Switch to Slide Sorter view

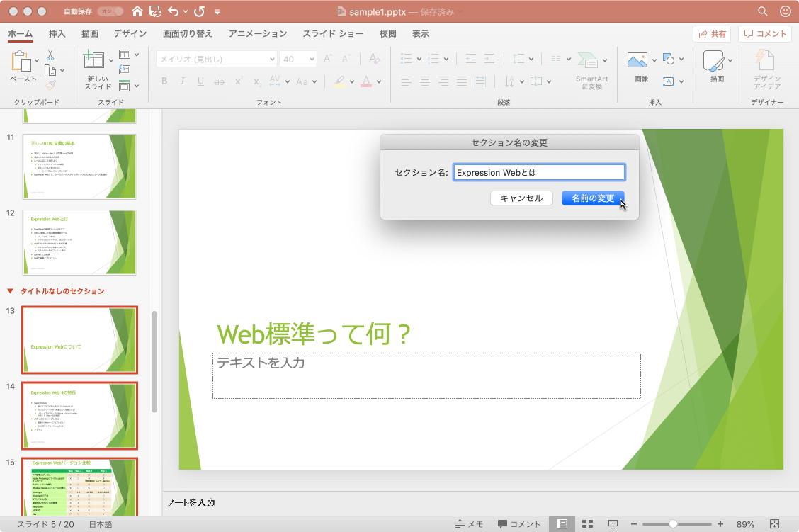[x=587, y=523]
